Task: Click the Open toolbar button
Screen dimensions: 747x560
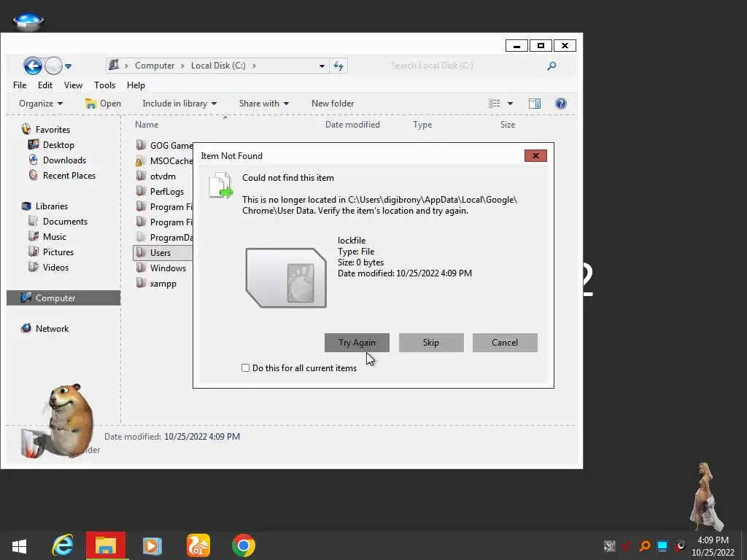Action: click(103, 104)
